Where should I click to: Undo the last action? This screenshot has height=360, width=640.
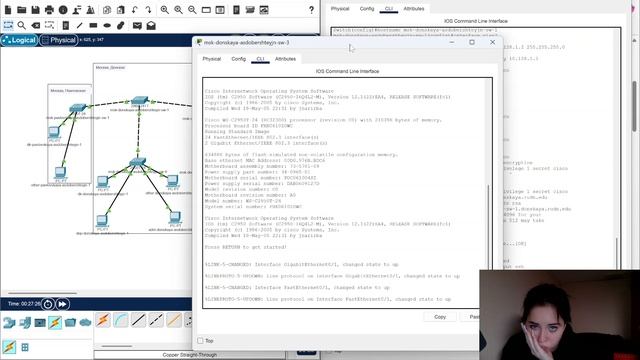pos(135,10)
